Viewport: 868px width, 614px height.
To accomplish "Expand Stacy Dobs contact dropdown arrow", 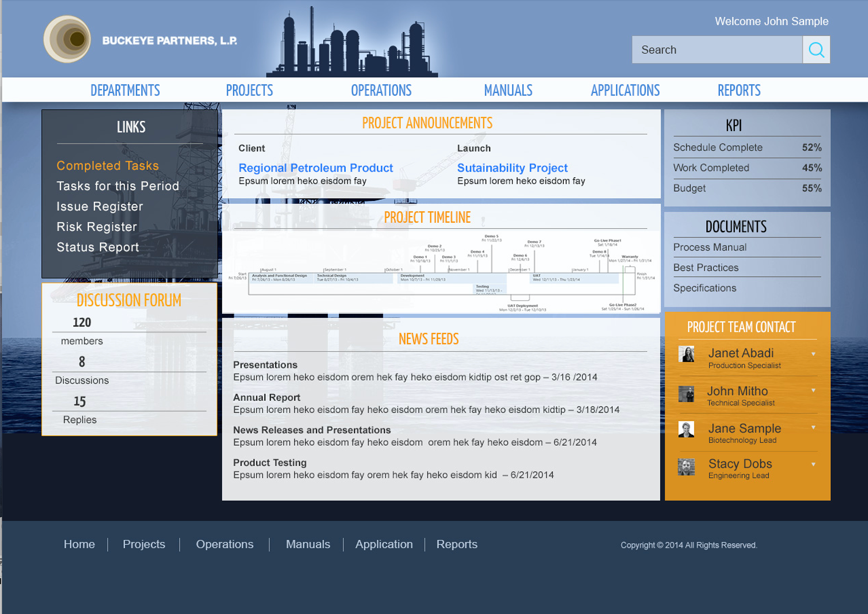I will [813, 464].
